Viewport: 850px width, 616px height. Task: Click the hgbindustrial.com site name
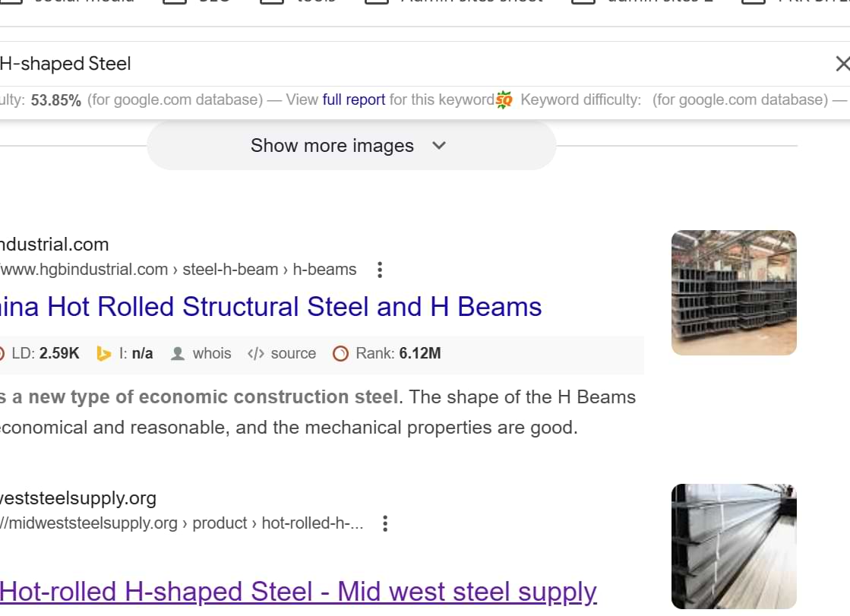[55, 245]
